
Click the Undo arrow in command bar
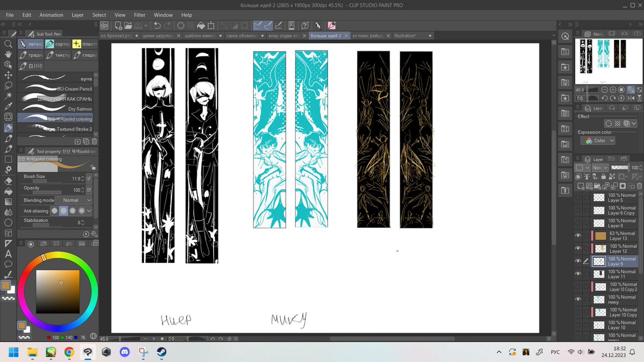pos(157,25)
